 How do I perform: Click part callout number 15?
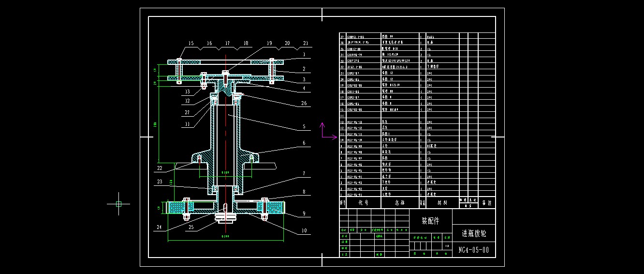click(190, 44)
